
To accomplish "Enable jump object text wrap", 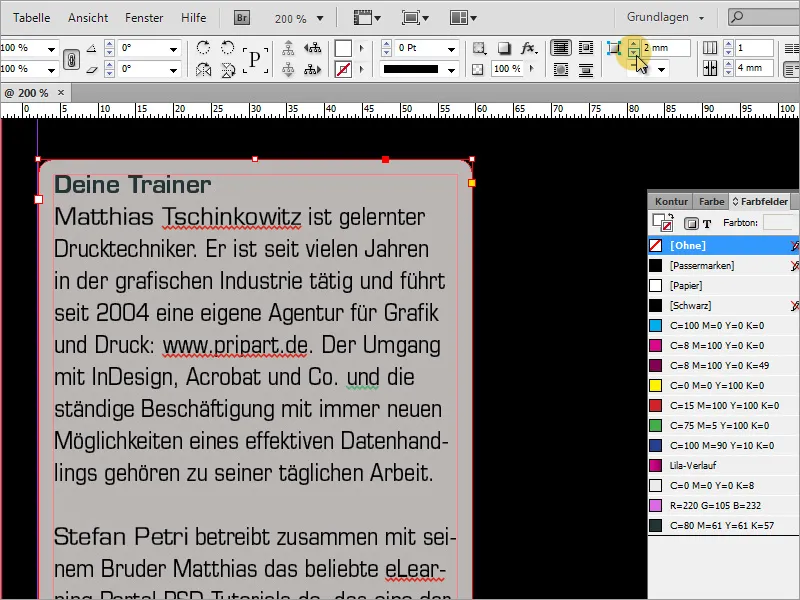I will click(x=586, y=69).
